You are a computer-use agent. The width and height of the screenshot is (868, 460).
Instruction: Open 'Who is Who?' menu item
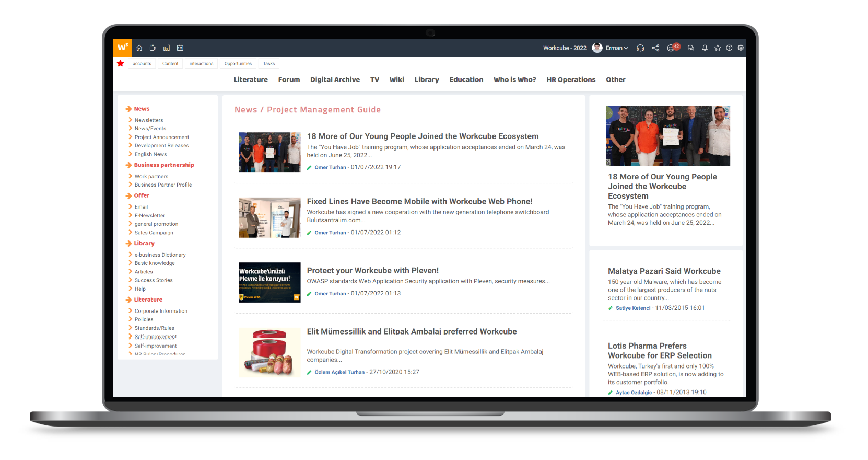tap(515, 80)
